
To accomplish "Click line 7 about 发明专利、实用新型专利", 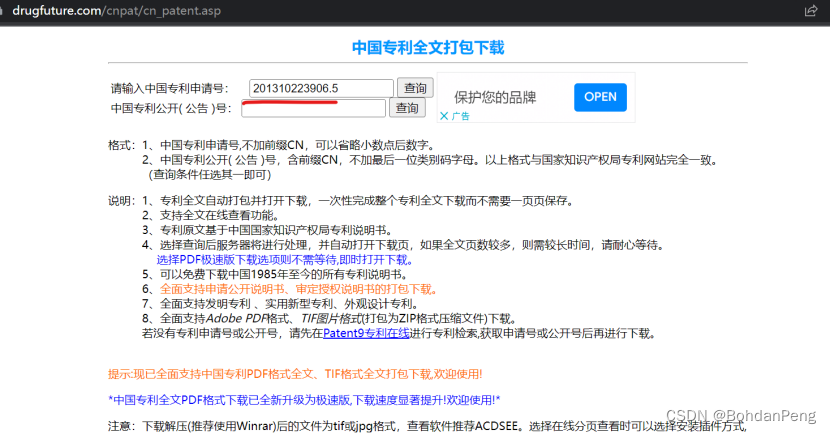I will coord(281,304).
